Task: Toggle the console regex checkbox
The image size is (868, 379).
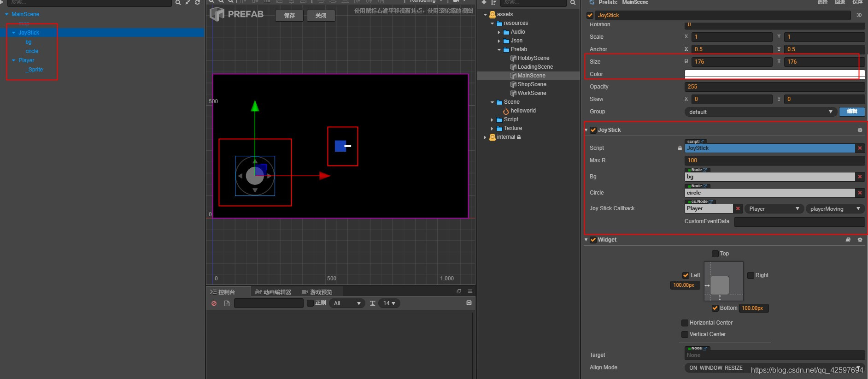Action: tap(310, 303)
